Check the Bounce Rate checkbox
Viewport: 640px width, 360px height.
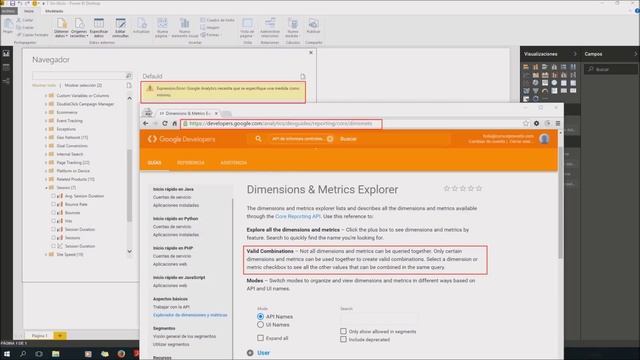[53, 204]
